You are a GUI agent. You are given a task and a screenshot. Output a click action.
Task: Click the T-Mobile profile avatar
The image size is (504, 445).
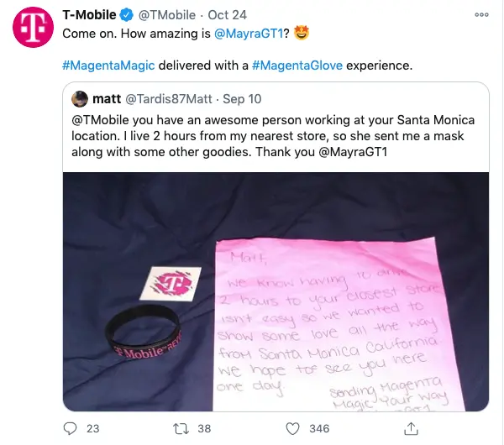pyautogui.click(x=33, y=28)
